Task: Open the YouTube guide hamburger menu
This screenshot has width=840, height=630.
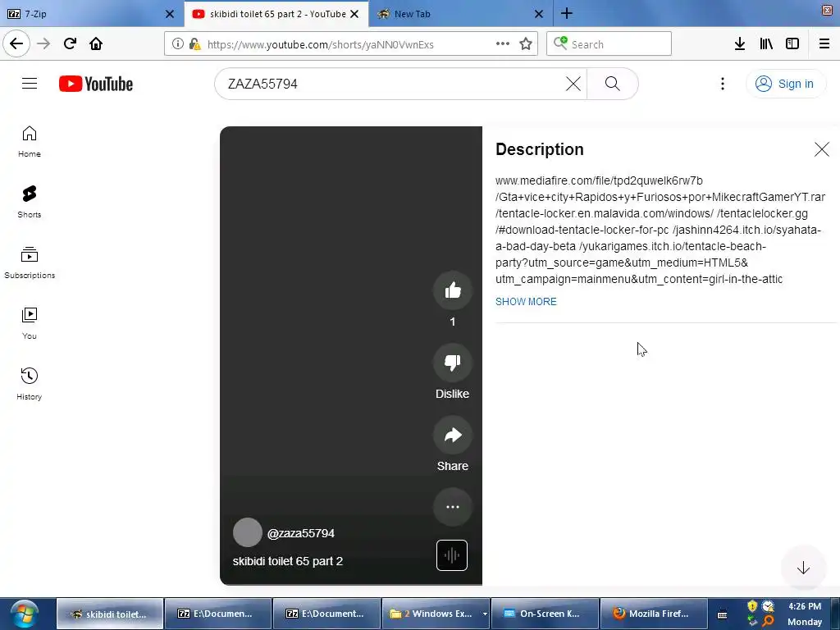Action: pyautogui.click(x=30, y=84)
